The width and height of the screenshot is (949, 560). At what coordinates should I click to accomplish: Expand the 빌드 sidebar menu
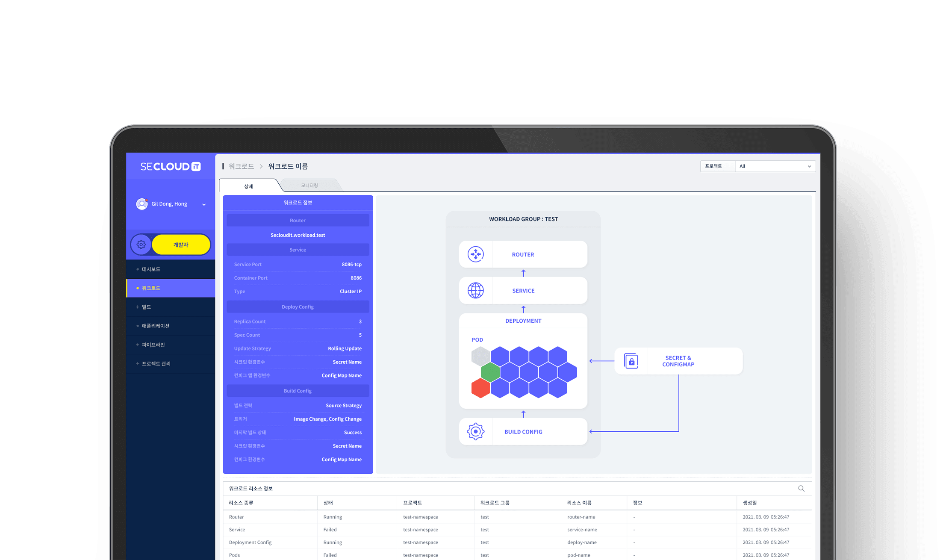click(x=147, y=307)
